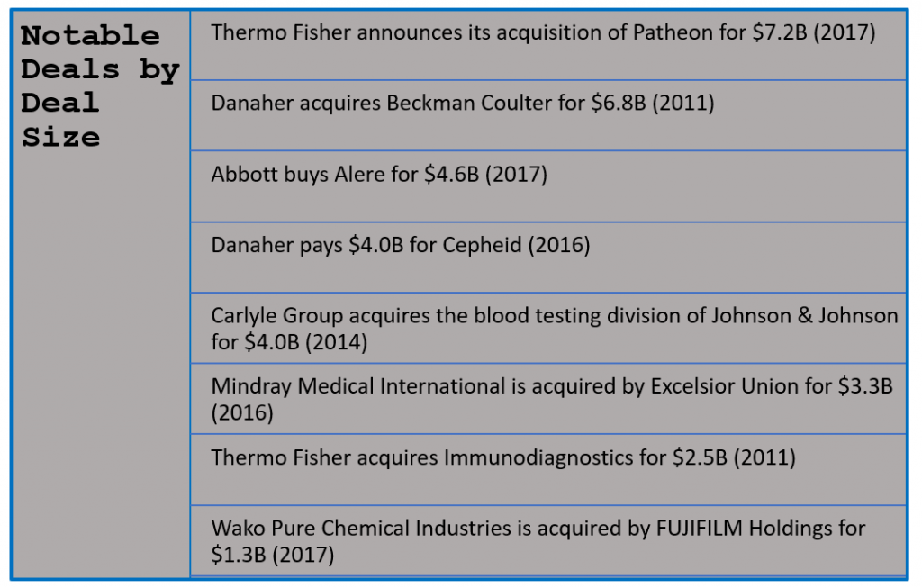Select the Thermo Fisher Patheon $7.2B row

coord(548,45)
